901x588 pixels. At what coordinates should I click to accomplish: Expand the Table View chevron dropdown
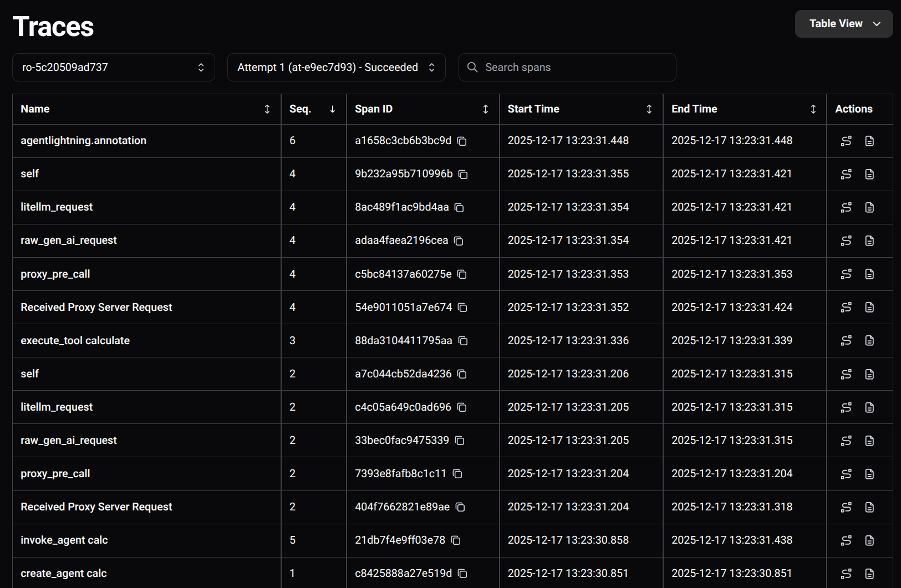(x=877, y=24)
